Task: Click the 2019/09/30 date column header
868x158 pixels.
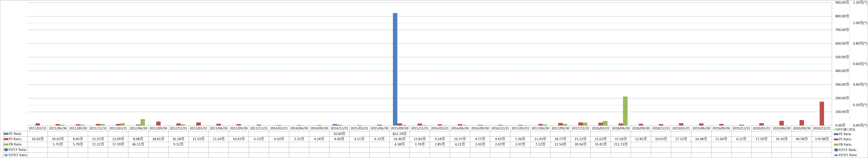Action: coord(721,128)
